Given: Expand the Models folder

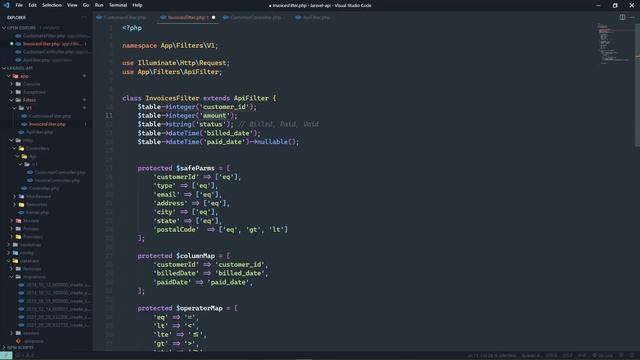Looking at the screenshot, I should click(46, 221).
